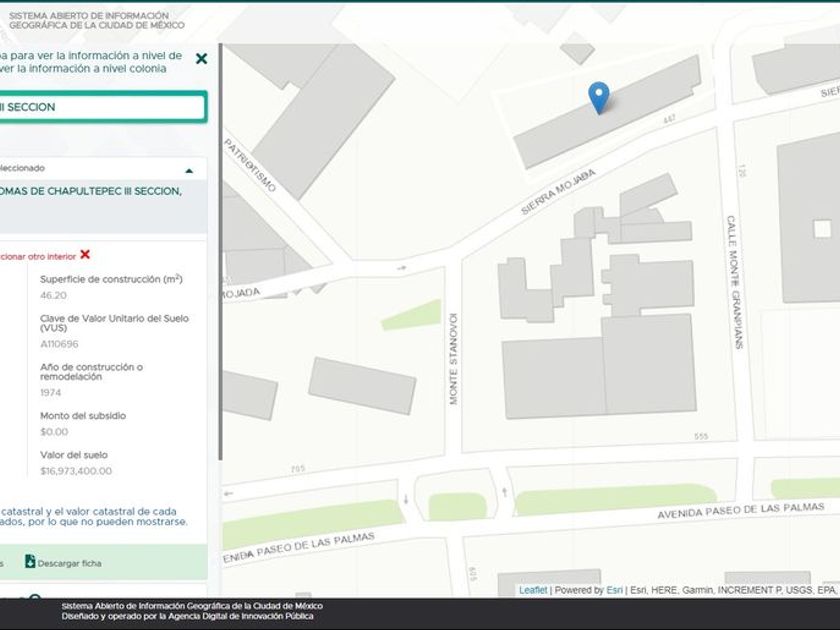Screen dimensions: 840x630
Task: Close the side information panel
Action: (201, 59)
